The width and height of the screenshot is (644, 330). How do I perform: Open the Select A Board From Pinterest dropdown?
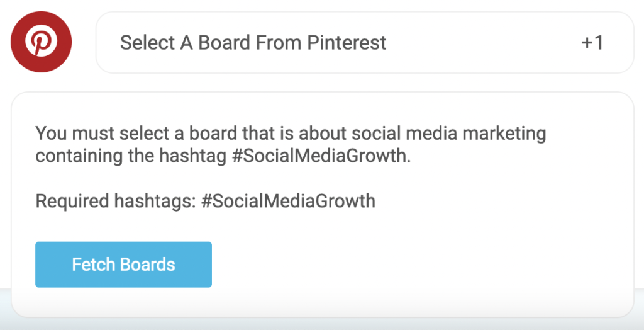click(x=365, y=42)
